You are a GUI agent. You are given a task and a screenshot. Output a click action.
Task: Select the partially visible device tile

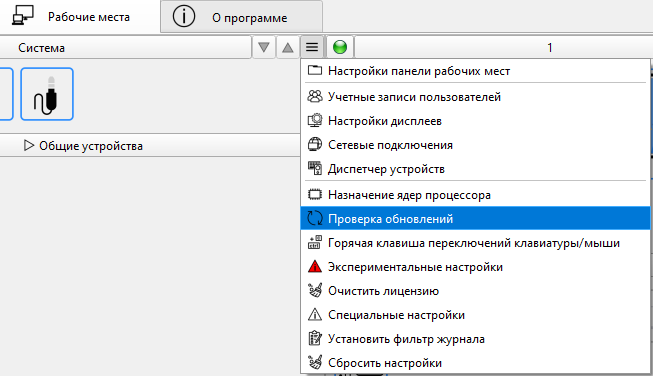tap(7, 94)
